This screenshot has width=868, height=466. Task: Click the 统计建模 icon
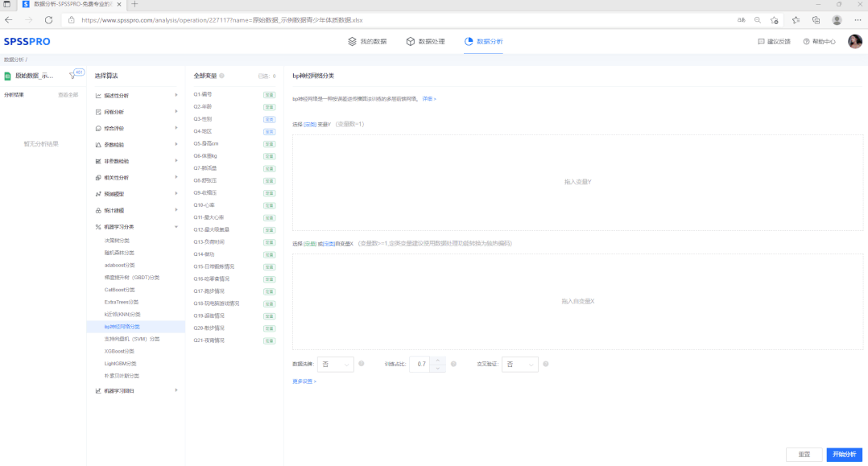click(x=98, y=210)
